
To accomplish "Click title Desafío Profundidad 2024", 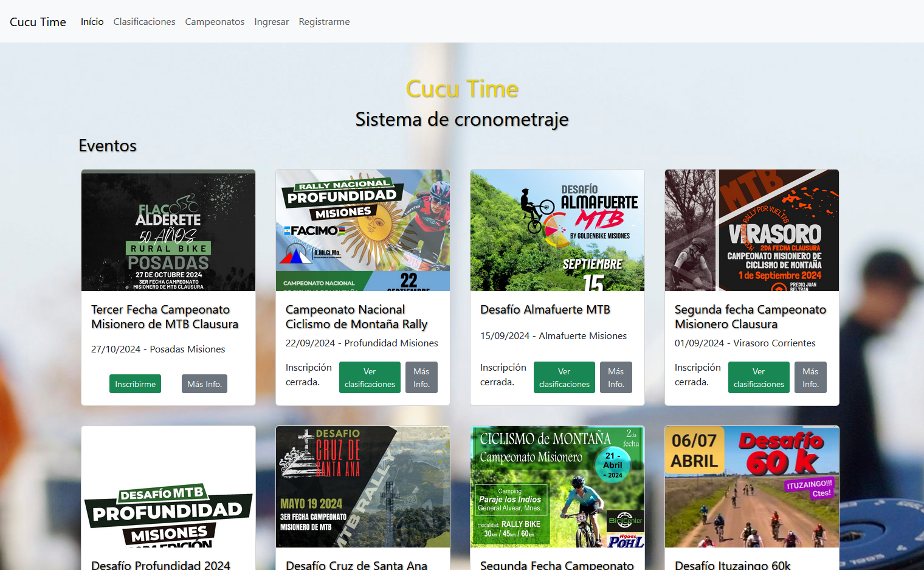I will pyautogui.click(x=160, y=565).
